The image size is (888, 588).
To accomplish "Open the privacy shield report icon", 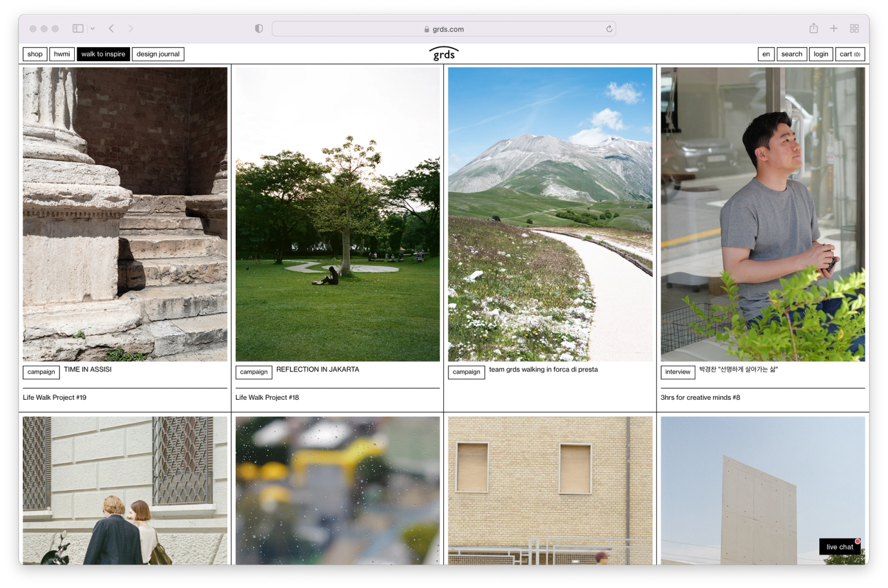I will [259, 29].
